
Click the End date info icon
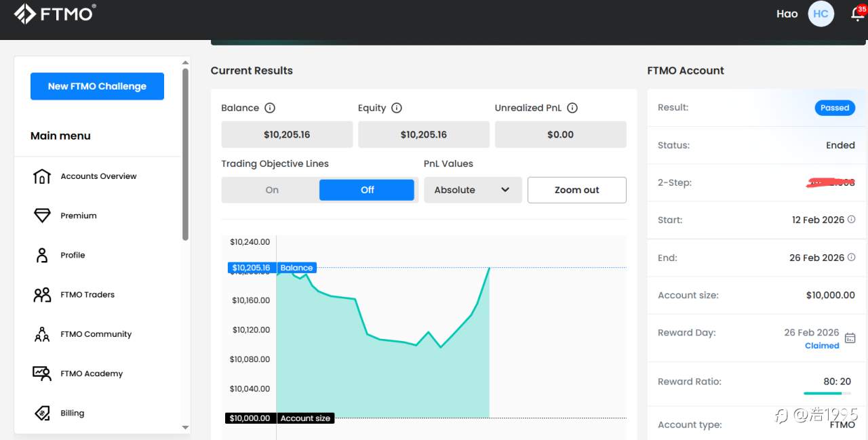coord(852,258)
